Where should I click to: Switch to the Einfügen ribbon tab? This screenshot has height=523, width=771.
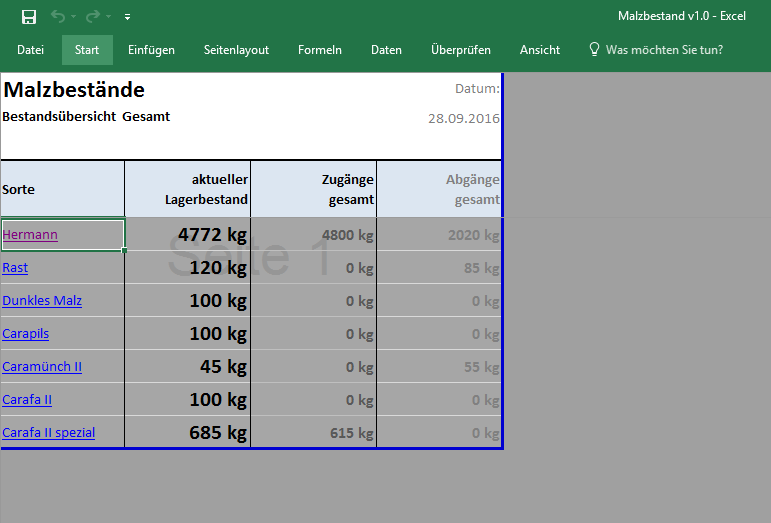pyautogui.click(x=151, y=50)
